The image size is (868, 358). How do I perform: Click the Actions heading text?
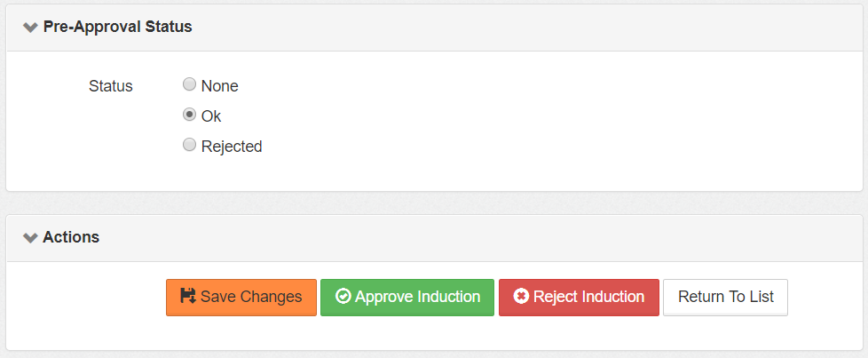[71, 238]
